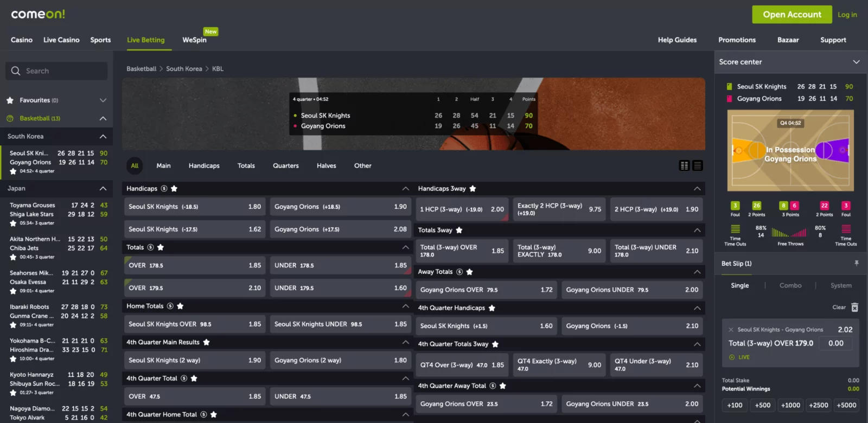Screen dimensions: 868x423
Task: Expand the Favourites section
Action: pos(103,100)
